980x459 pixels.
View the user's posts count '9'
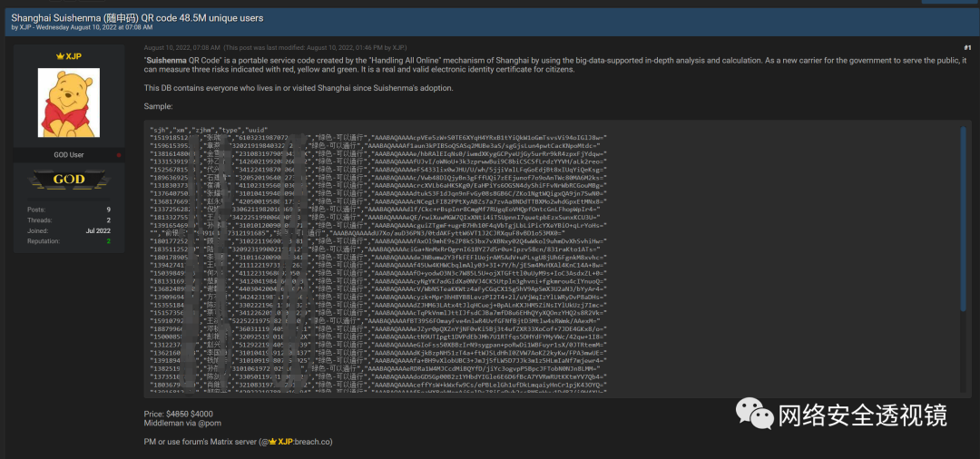click(108, 210)
